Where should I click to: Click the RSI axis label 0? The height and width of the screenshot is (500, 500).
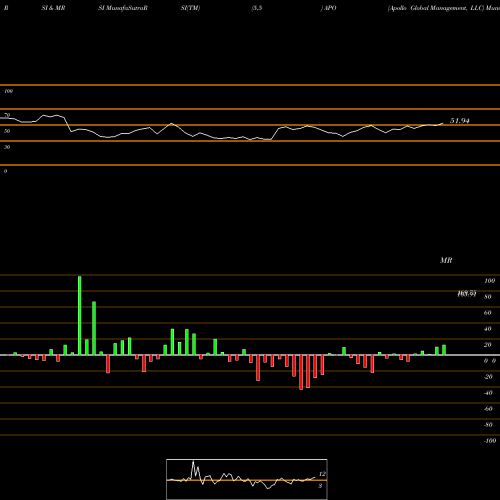click(x=5, y=171)
